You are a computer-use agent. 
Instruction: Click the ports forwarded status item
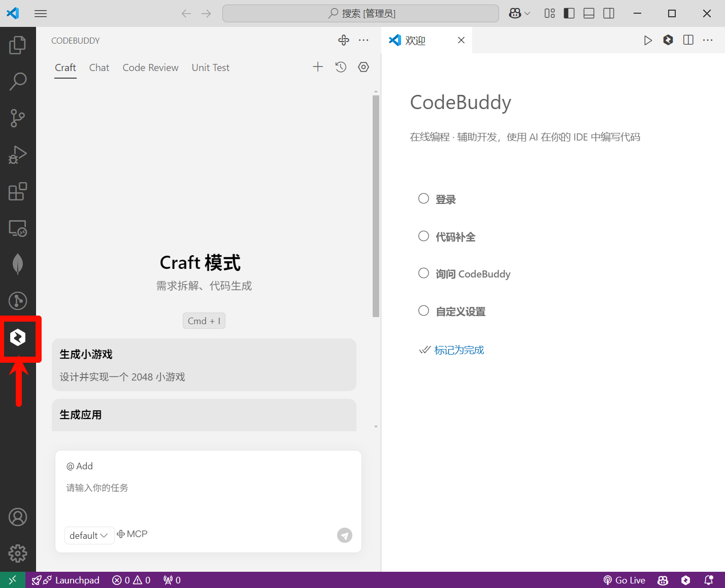click(172, 580)
